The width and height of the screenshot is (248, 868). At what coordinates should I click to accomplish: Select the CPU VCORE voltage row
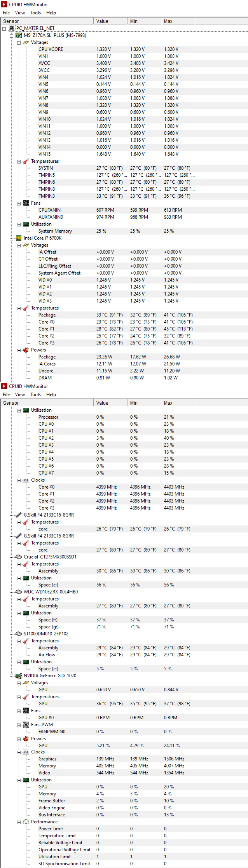[51, 49]
